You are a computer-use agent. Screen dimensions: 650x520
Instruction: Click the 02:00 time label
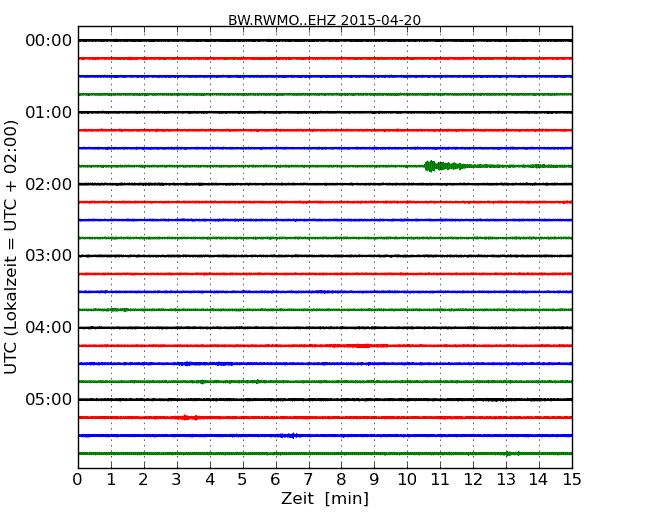tap(49, 184)
